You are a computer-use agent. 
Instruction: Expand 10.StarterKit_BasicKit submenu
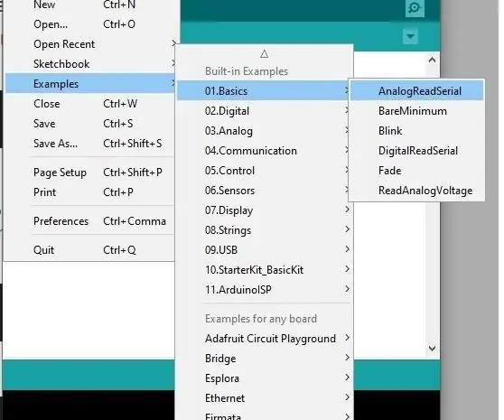coord(264,270)
